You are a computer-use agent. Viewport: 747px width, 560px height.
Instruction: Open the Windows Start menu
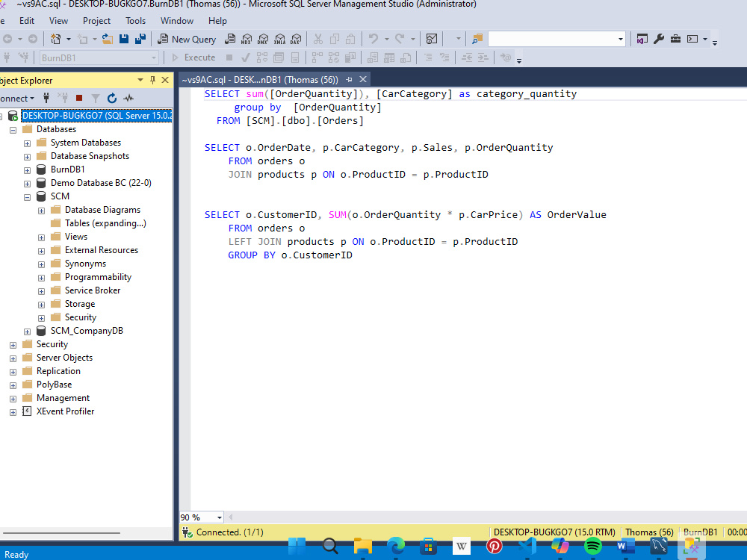click(x=297, y=547)
